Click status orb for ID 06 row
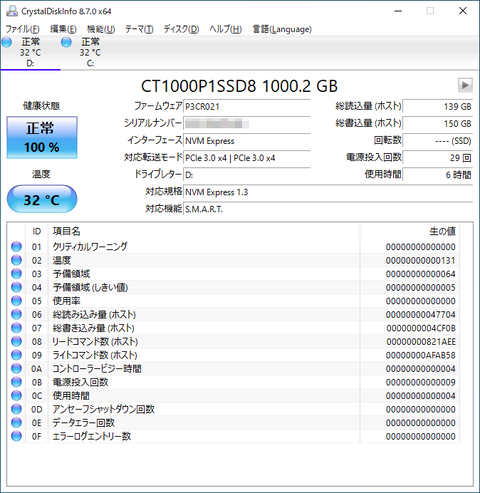 click(16, 314)
